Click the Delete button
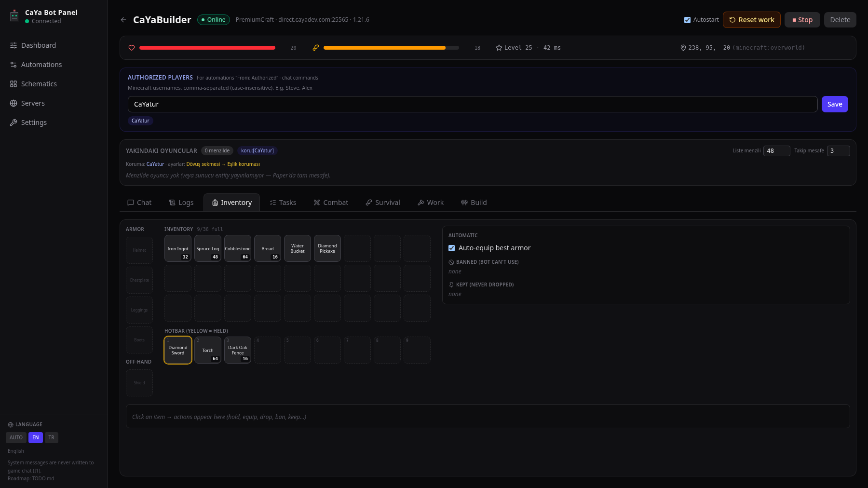 (840, 20)
